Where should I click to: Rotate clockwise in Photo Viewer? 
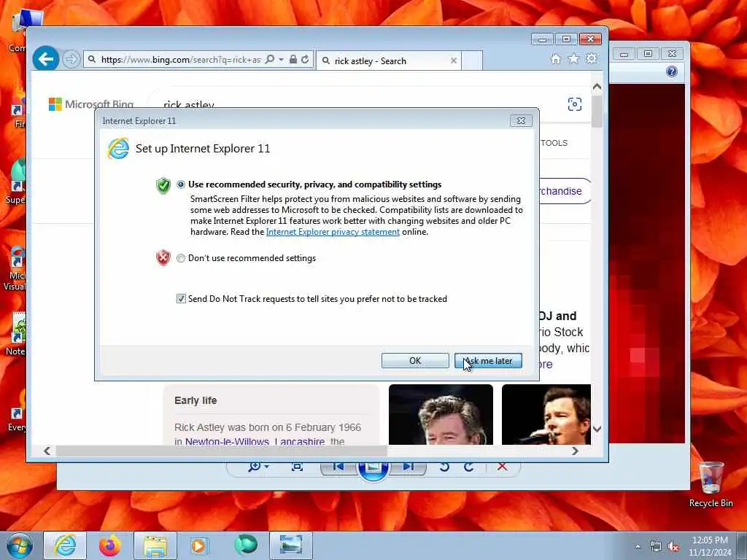[469, 467]
